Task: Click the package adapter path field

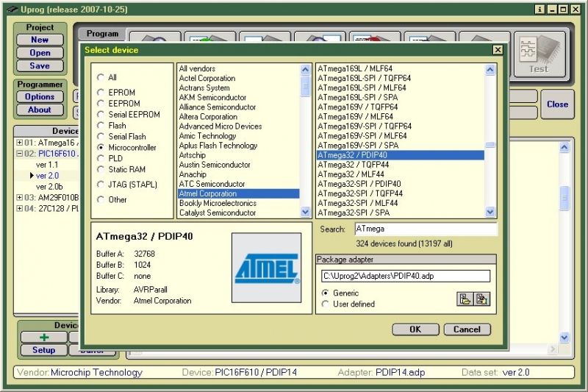Action: 406,276
